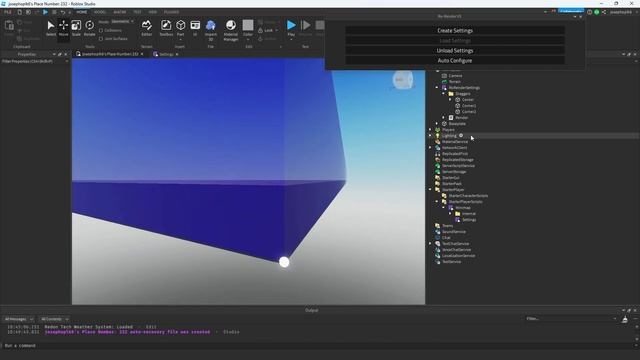
Task: Switch to the VIEW ribbon tab
Action: coord(153,12)
